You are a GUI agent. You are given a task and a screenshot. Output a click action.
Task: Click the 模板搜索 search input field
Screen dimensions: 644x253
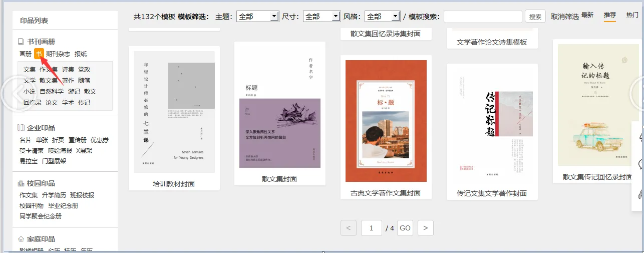click(x=483, y=17)
